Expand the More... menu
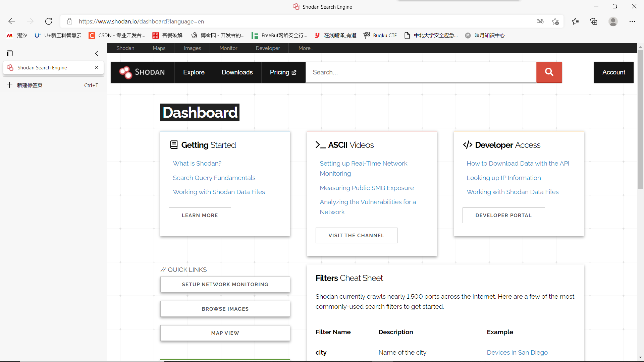Viewport: 644px width, 362px height. pyautogui.click(x=306, y=48)
